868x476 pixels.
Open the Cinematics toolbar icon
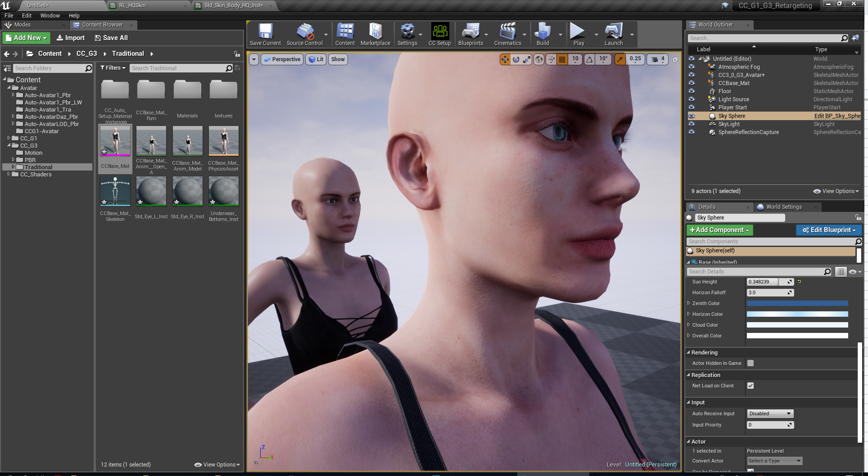point(507,35)
